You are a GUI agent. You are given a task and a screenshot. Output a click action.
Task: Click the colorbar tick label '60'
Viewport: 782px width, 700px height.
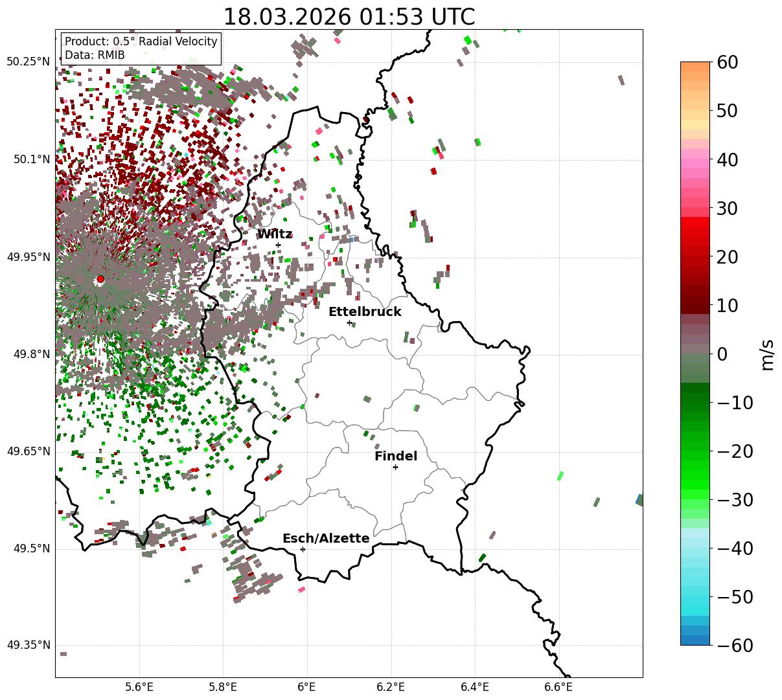tap(726, 62)
